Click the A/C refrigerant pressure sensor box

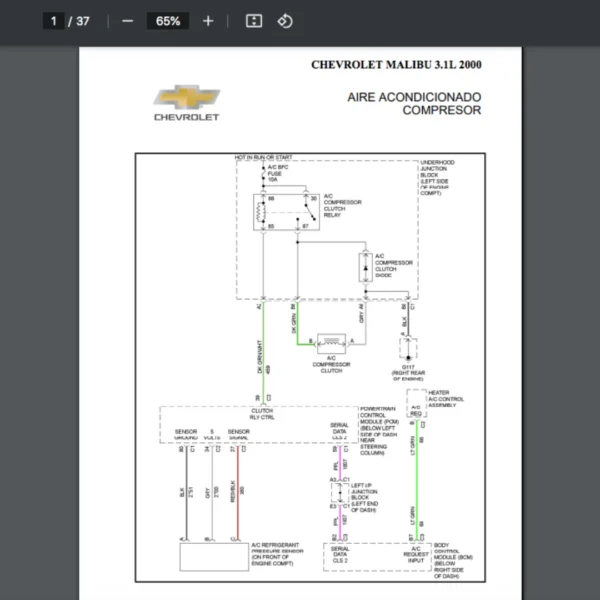point(214,557)
